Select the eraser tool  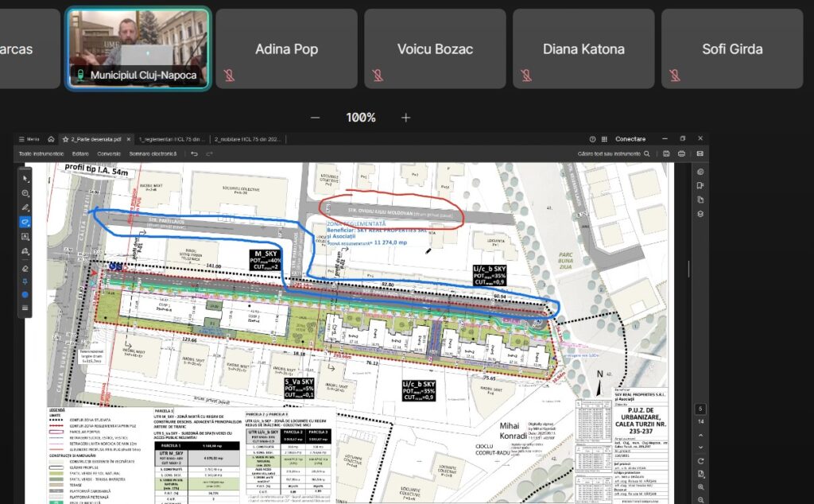25,269
